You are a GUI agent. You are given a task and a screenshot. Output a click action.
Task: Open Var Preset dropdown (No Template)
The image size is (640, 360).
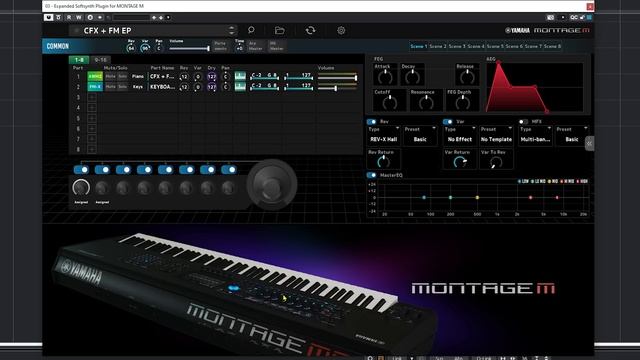pos(496,136)
